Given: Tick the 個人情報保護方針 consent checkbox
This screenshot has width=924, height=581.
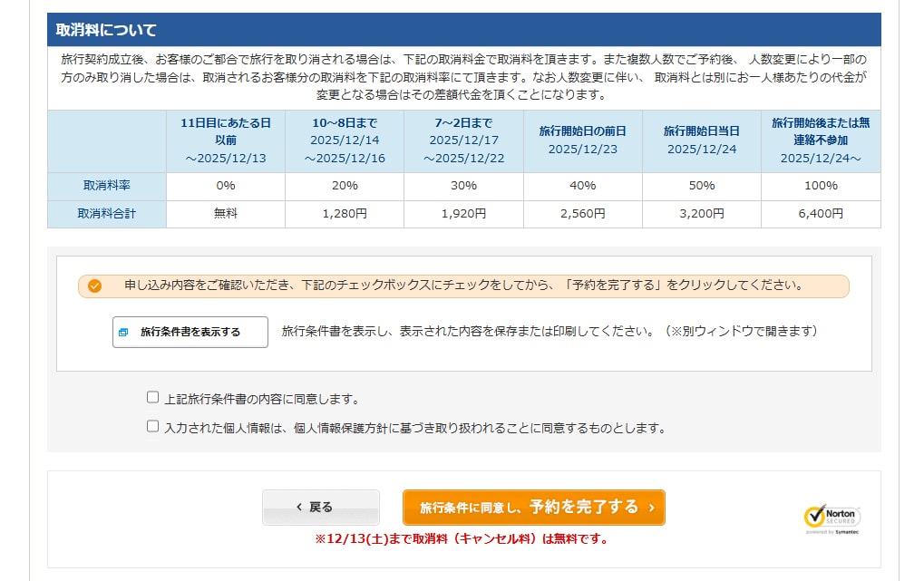Looking at the screenshot, I should click(x=152, y=427).
